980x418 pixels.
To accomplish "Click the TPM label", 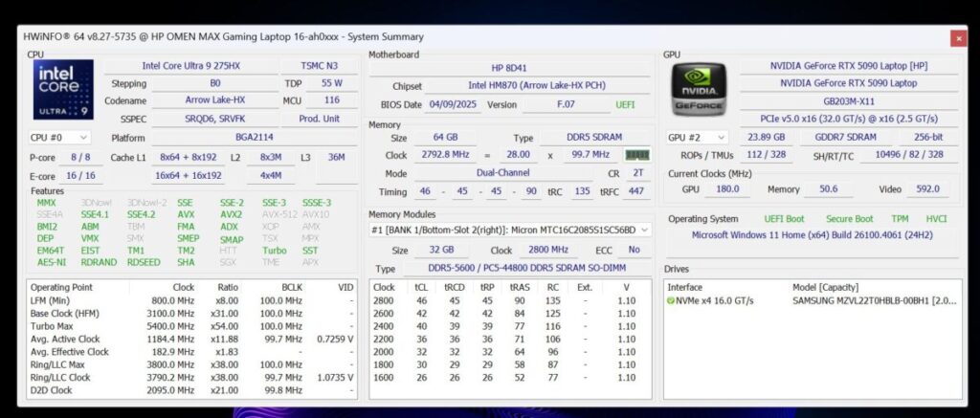I will tap(900, 219).
